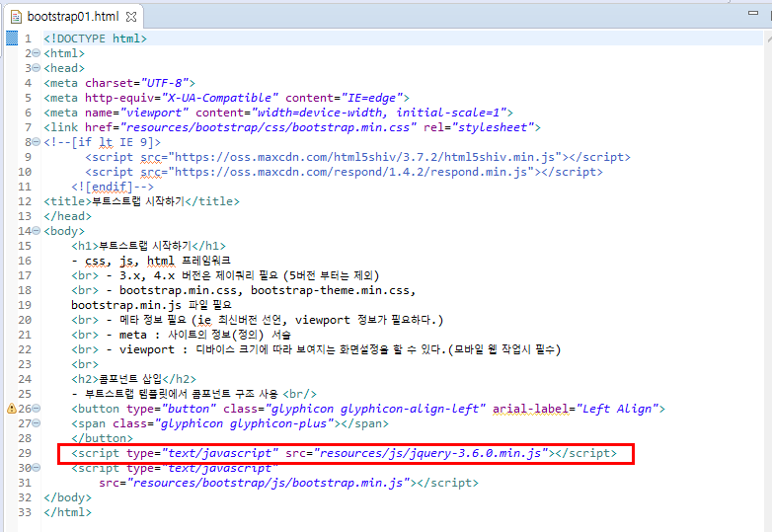The image size is (772, 532).
Task: Click the HTML file icon on the tab
Action: [x=16, y=17]
